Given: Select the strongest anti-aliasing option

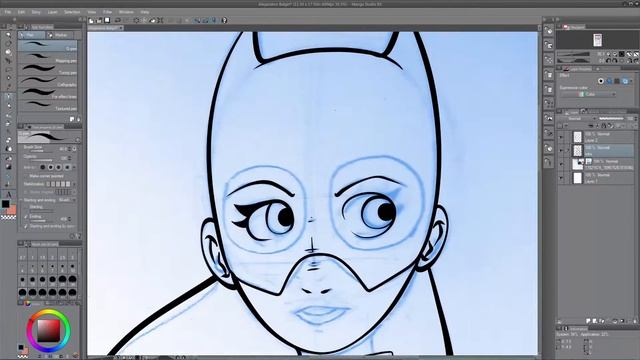Looking at the screenshot, I should (67, 167).
